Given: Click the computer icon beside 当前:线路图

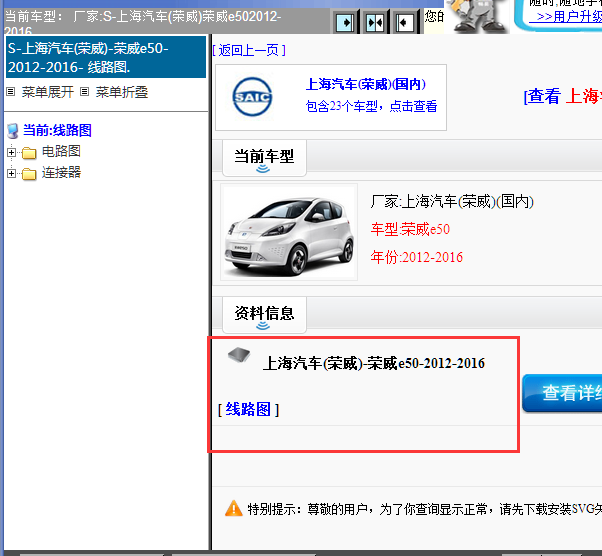Looking at the screenshot, I should (13, 131).
